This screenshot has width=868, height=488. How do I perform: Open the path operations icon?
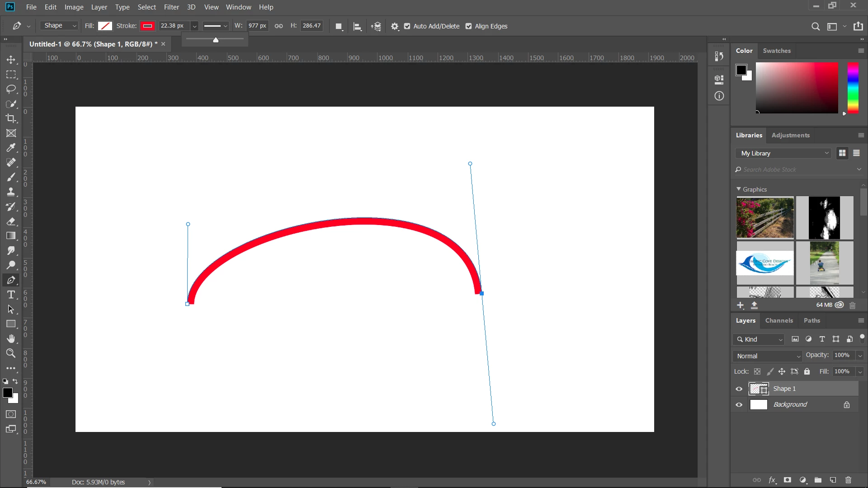click(x=339, y=26)
